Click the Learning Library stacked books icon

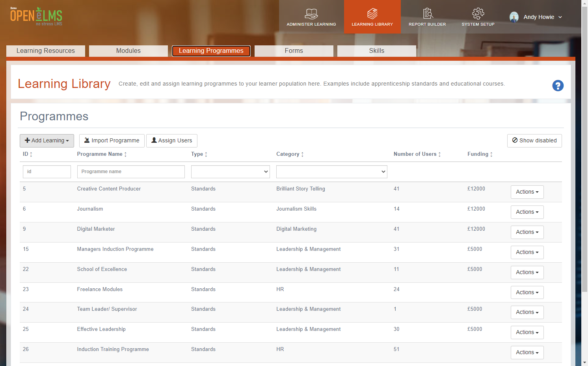click(372, 14)
